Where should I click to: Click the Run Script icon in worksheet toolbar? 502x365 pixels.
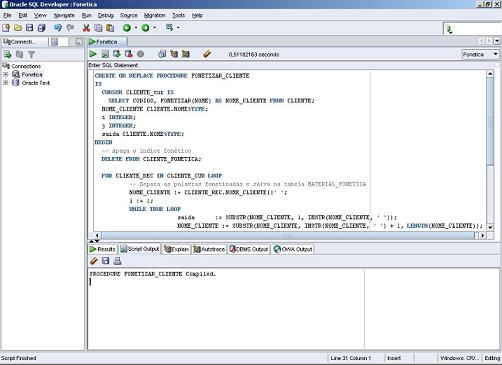point(105,54)
